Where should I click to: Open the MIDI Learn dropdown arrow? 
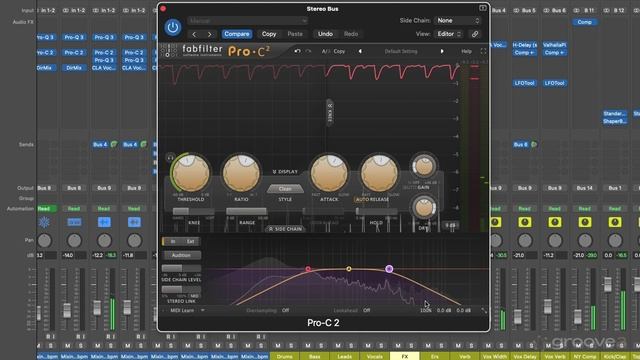pos(203,311)
